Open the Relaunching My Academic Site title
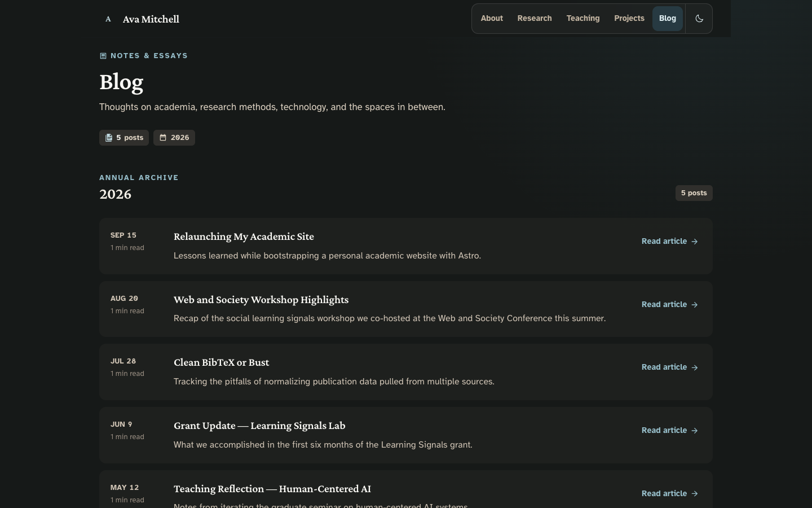 point(244,237)
